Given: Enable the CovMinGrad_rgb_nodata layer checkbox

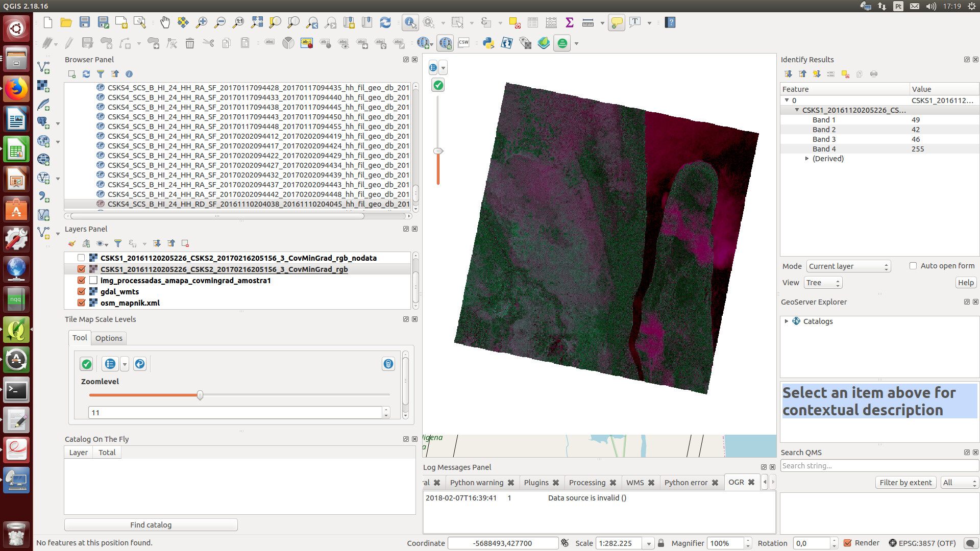Looking at the screenshot, I should tap(81, 258).
